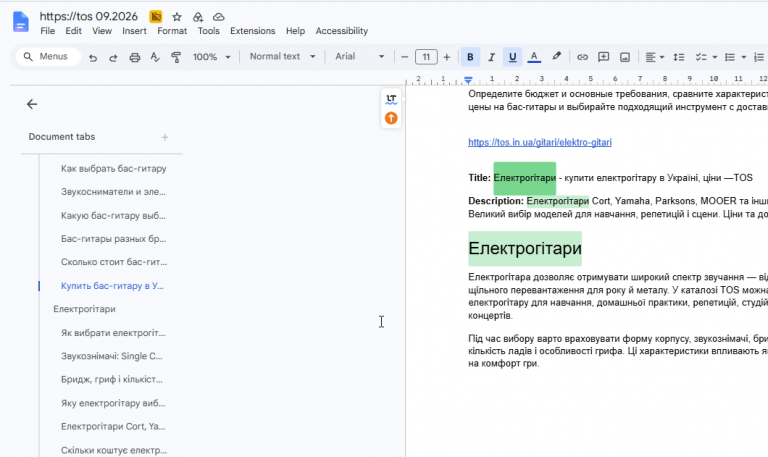Check the cloud save status icon

218,17
